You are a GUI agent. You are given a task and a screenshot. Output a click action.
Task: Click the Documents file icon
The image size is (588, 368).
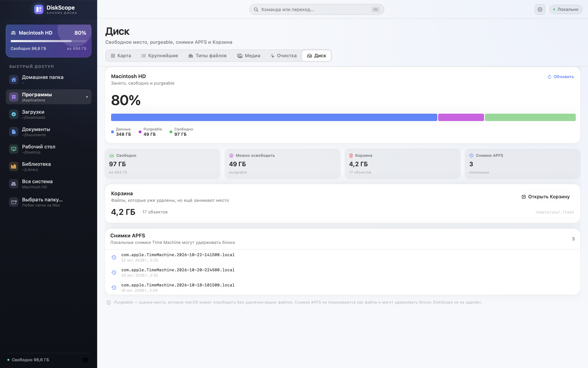coord(14,132)
